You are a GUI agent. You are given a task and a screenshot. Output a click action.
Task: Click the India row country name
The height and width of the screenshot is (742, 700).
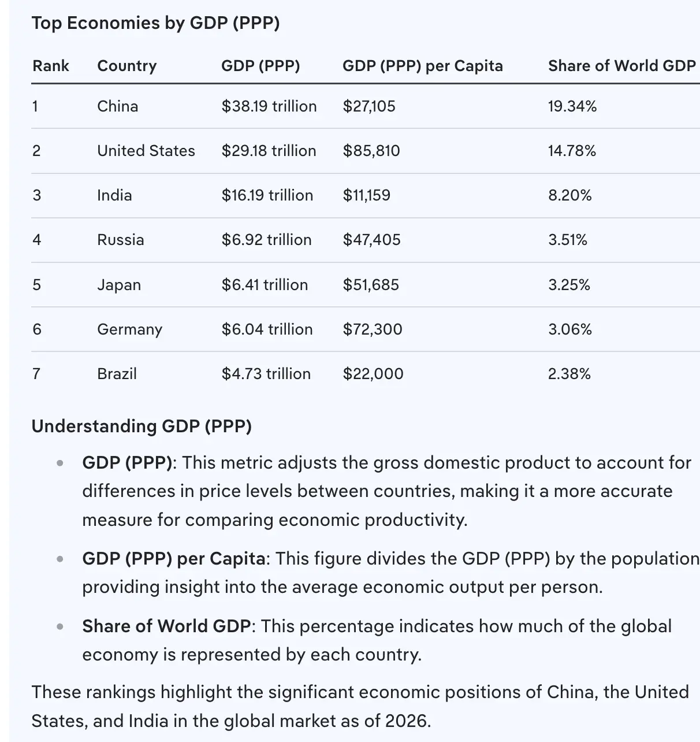tap(114, 195)
